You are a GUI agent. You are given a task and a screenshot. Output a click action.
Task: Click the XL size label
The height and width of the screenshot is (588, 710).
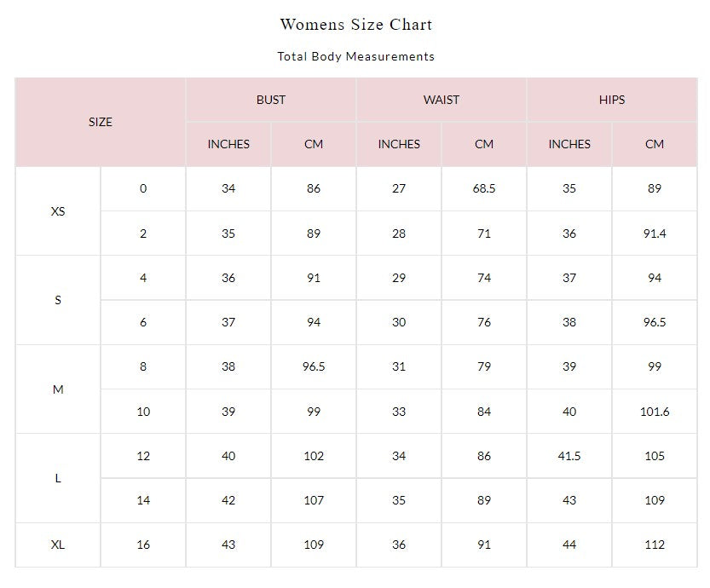tap(58, 545)
